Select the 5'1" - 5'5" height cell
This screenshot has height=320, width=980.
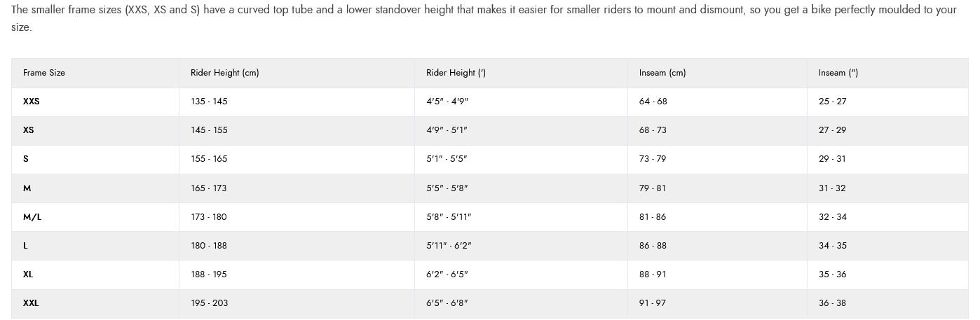click(x=447, y=159)
